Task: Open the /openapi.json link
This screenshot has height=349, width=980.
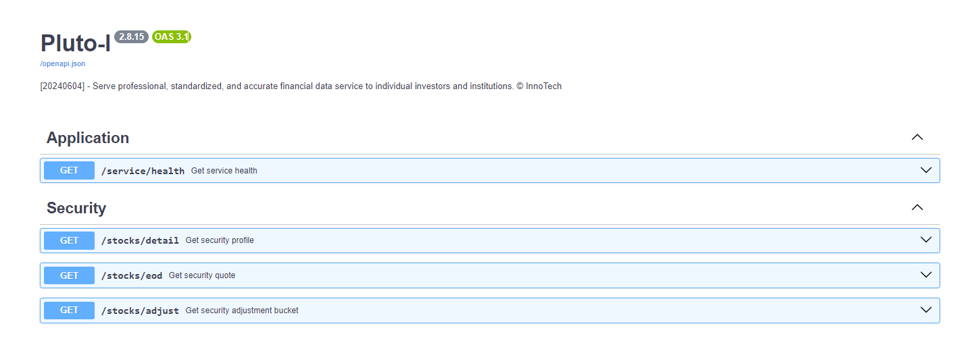Action: (63, 63)
